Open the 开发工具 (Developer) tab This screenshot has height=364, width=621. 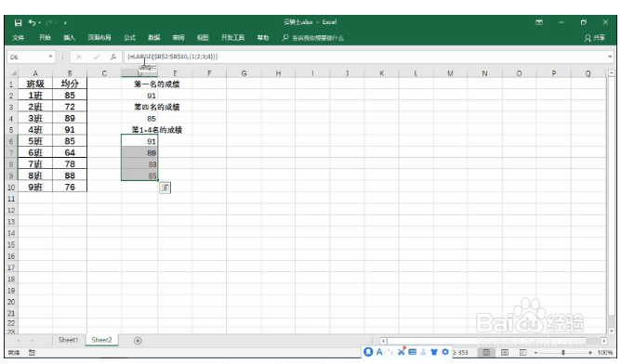click(232, 37)
